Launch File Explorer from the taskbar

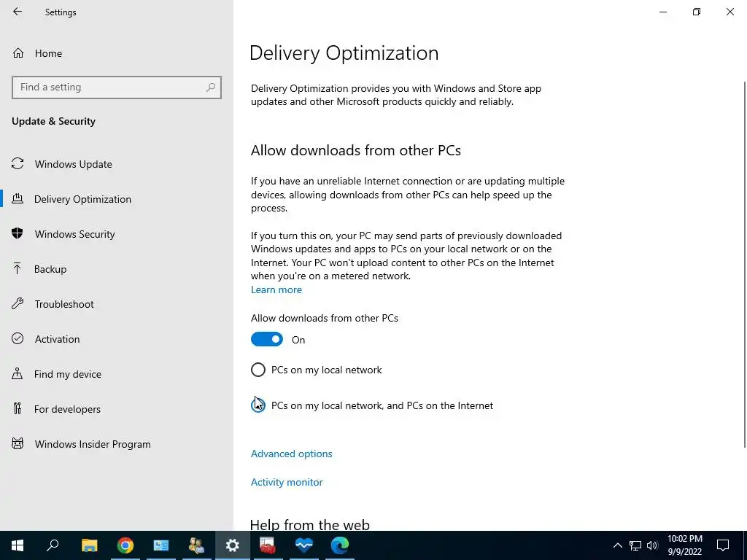89,545
